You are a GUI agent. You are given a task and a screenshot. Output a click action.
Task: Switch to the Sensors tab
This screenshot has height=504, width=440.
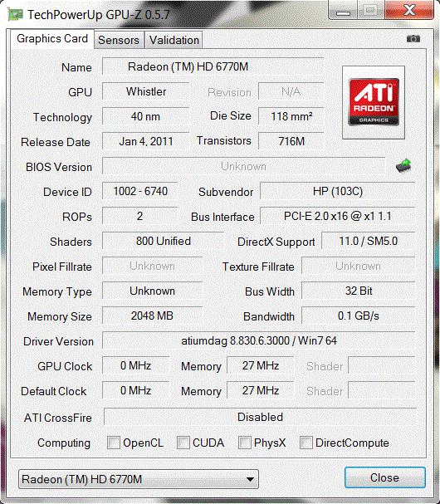click(x=119, y=40)
